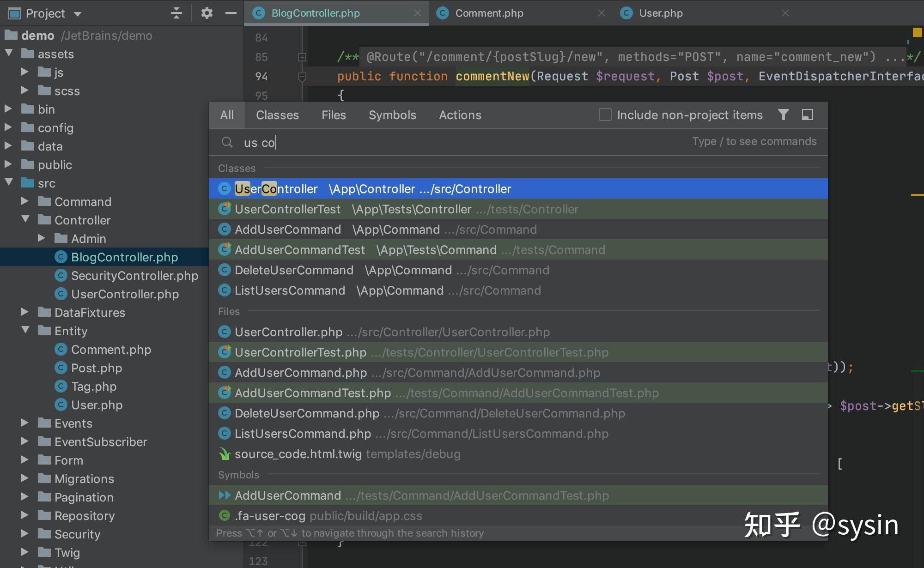
Task: Click Open in Find tool window icon
Action: pos(807,115)
